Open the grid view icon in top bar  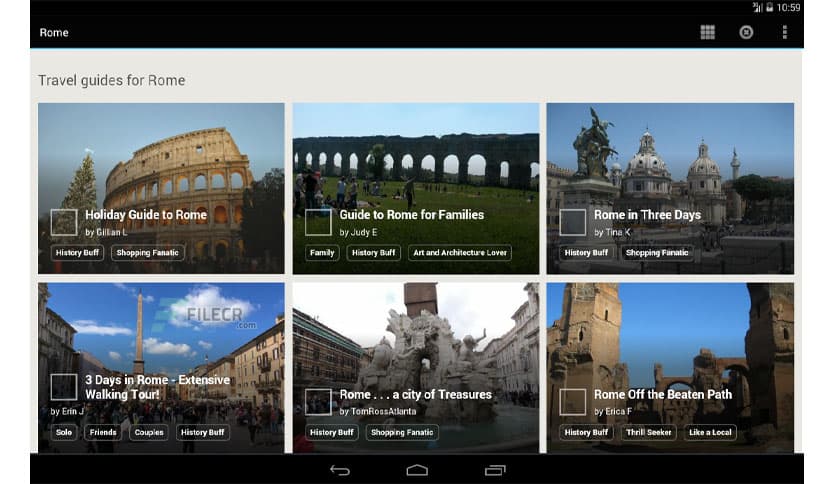click(707, 32)
